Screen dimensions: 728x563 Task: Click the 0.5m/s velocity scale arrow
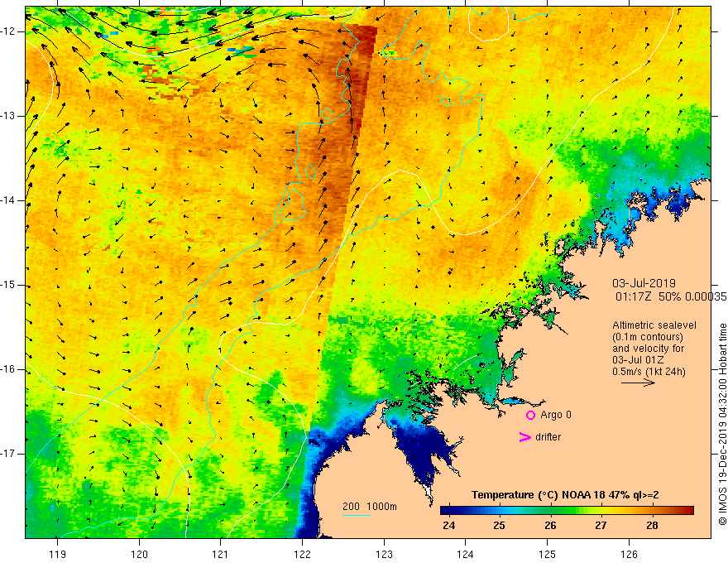coord(638,383)
